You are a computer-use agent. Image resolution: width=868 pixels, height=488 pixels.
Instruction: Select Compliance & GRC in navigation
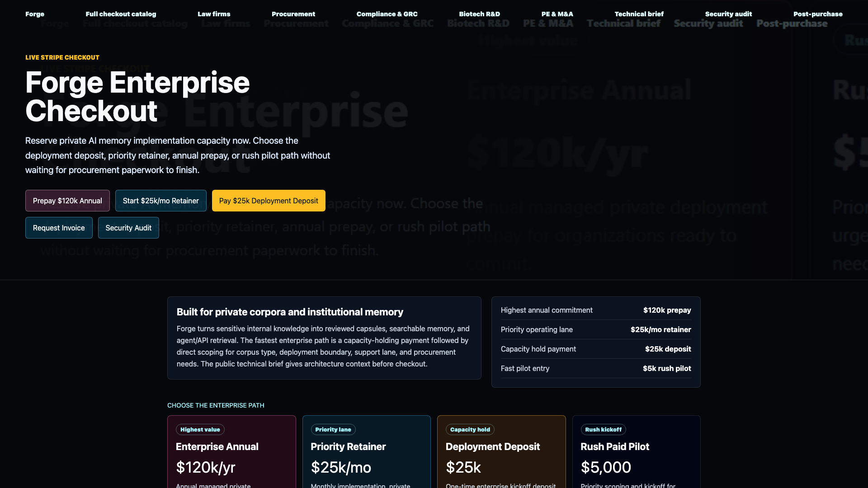(x=387, y=14)
